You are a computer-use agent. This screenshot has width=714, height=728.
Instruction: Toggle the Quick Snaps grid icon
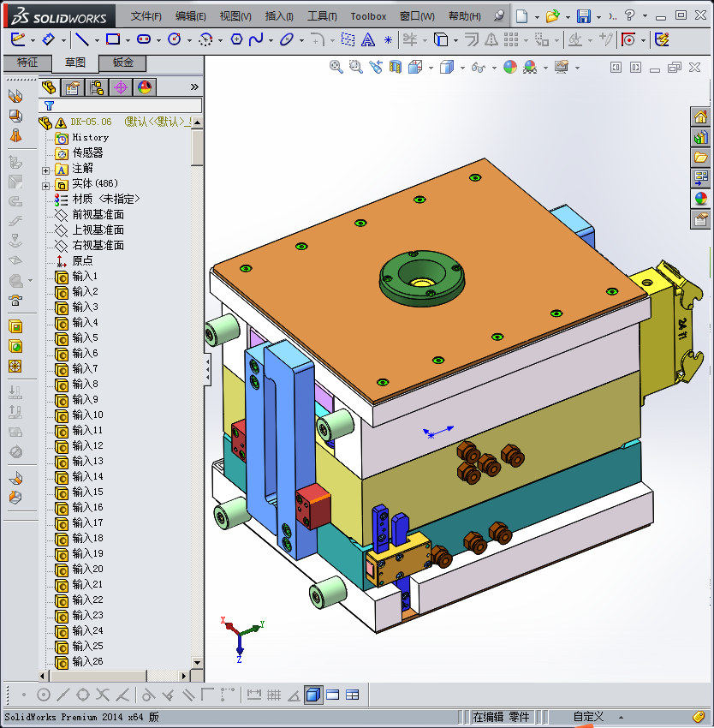click(x=274, y=695)
